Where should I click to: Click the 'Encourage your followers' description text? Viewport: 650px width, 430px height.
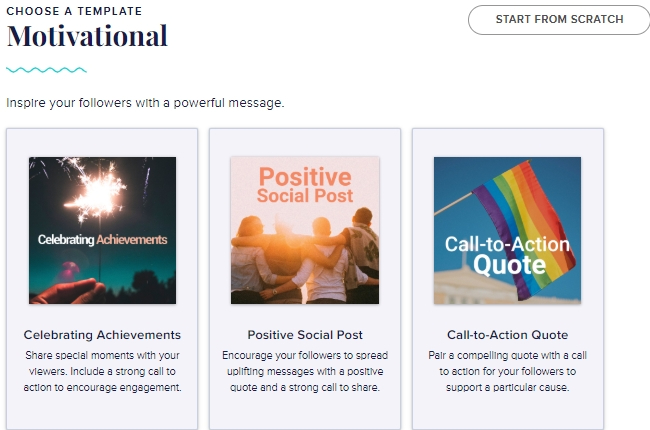(x=305, y=371)
